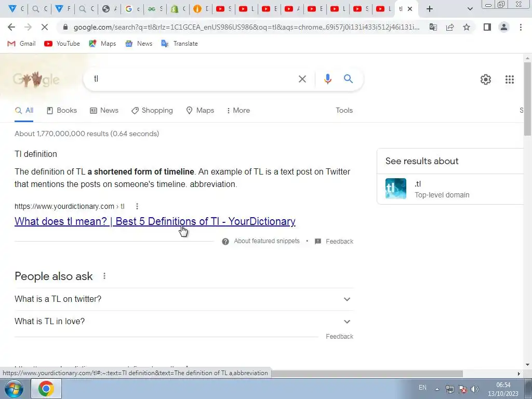Stop loading the current page

[45, 27]
